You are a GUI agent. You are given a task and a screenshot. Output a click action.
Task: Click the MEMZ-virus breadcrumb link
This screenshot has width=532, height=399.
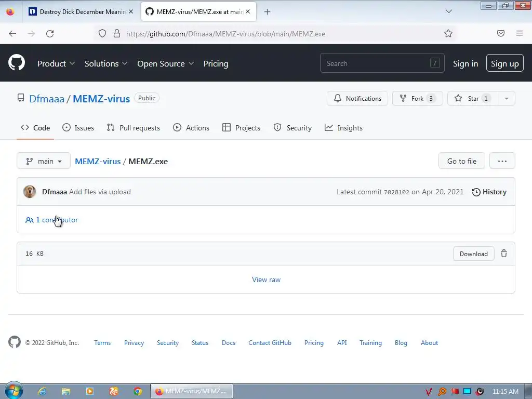[x=98, y=162]
